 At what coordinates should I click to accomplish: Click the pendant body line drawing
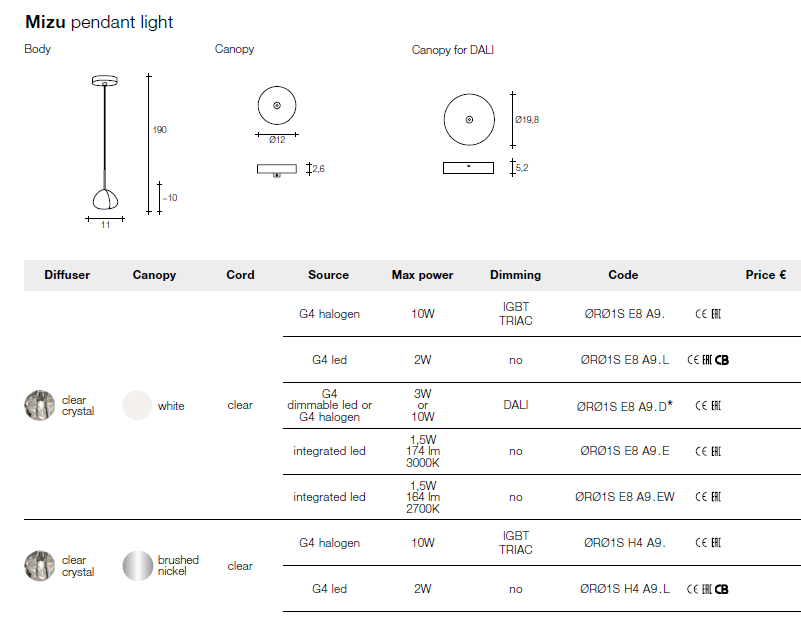[x=105, y=142]
